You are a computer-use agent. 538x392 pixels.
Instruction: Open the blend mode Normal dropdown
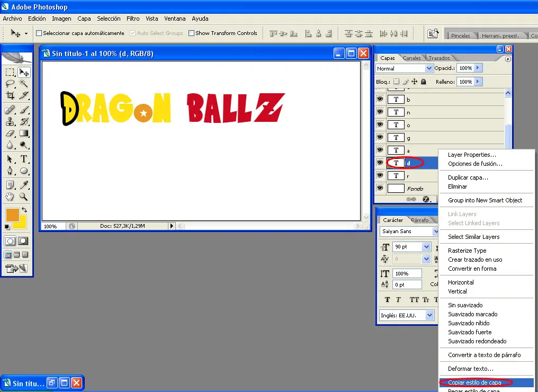(x=404, y=68)
